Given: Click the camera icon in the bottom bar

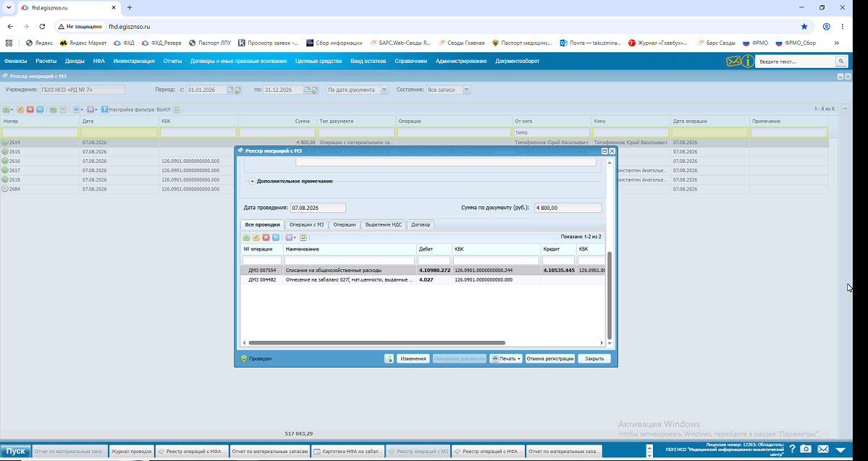Looking at the screenshot, I should 806,449.
